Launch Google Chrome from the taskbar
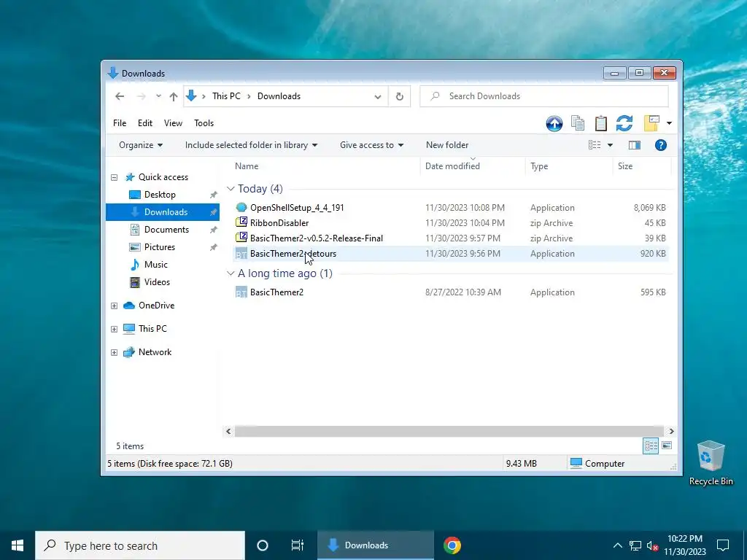Image resolution: width=747 pixels, height=560 pixels. point(452,545)
